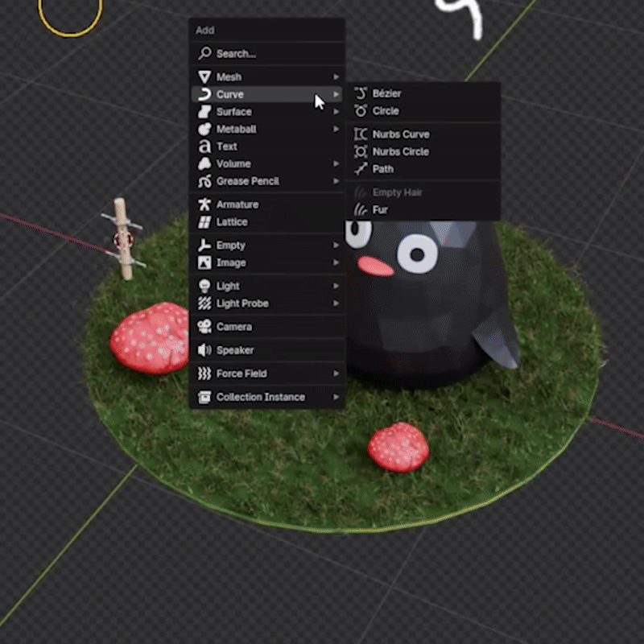Open the Surface submenu
Image resolution: width=644 pixels, height=644 pixels.
(x=233, y=112)
